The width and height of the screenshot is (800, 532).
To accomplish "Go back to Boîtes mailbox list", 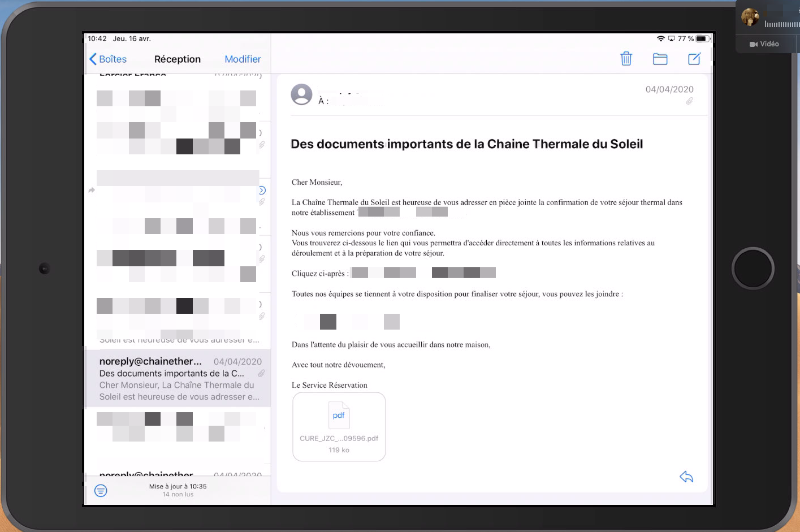I will coord(108,59).
